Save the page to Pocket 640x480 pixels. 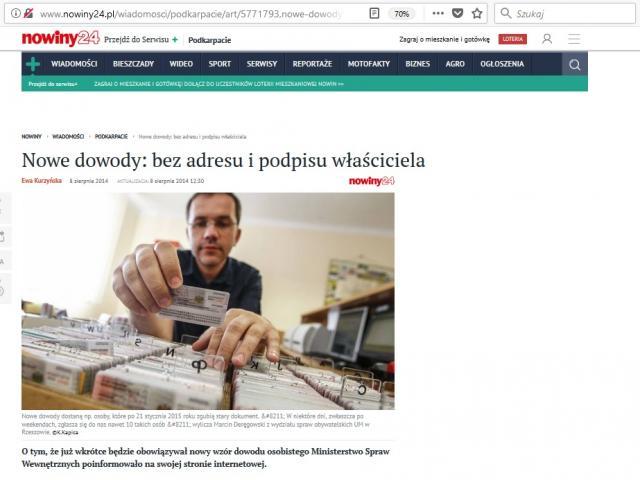pos(458,13)
